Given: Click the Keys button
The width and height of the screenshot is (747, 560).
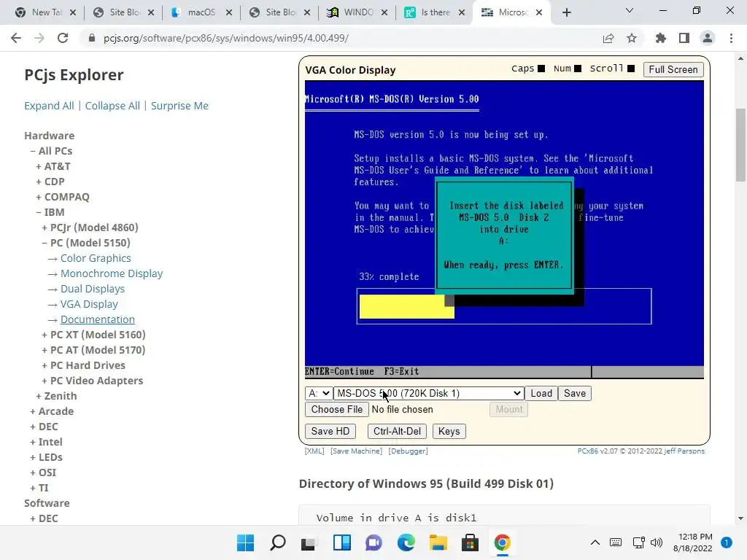Looking at the screenshot, I should [449, 432].
